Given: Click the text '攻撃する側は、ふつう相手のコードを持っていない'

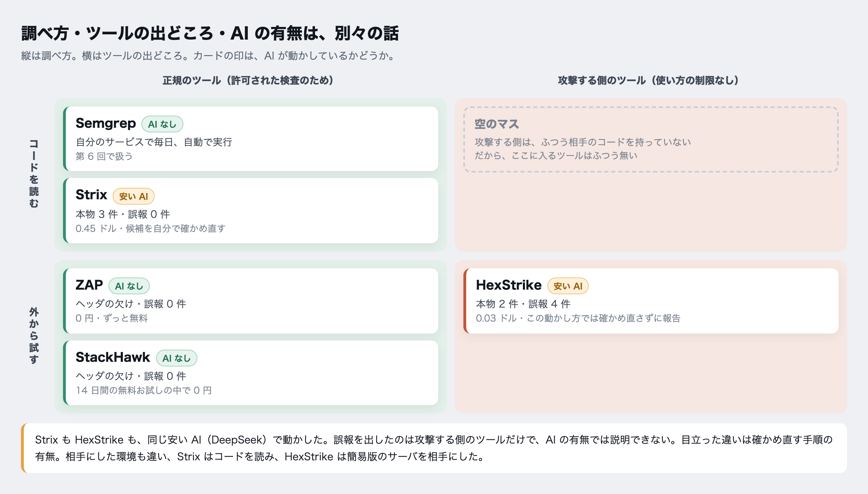Looking at the screenshot, I should (583, 142).
